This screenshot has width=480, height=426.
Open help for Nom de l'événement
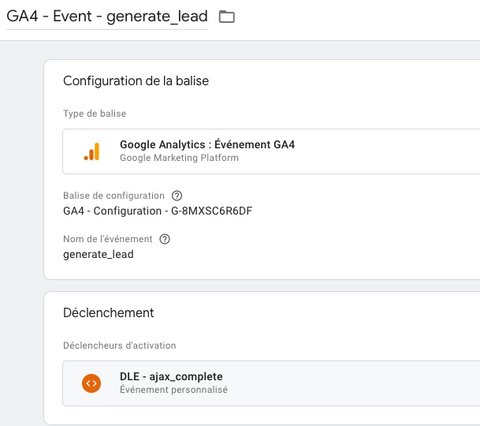165,239
